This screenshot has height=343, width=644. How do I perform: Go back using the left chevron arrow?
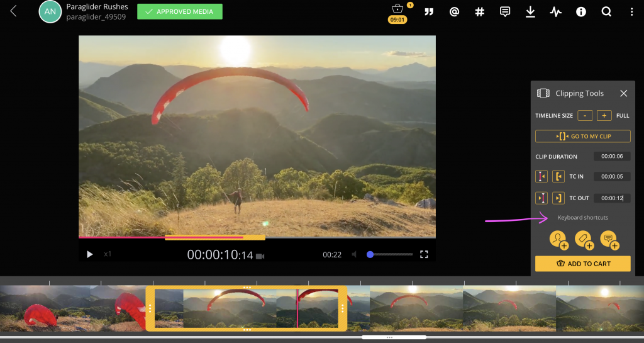14,11
